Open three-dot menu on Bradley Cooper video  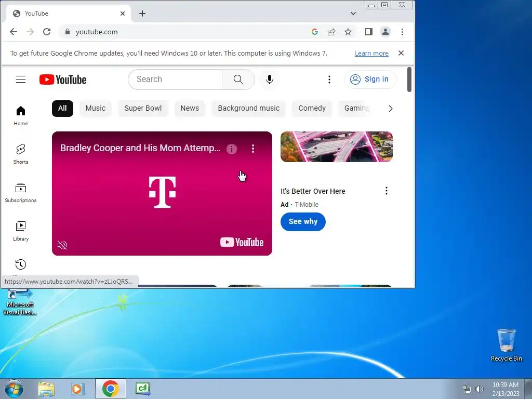[x=253, y=149]
